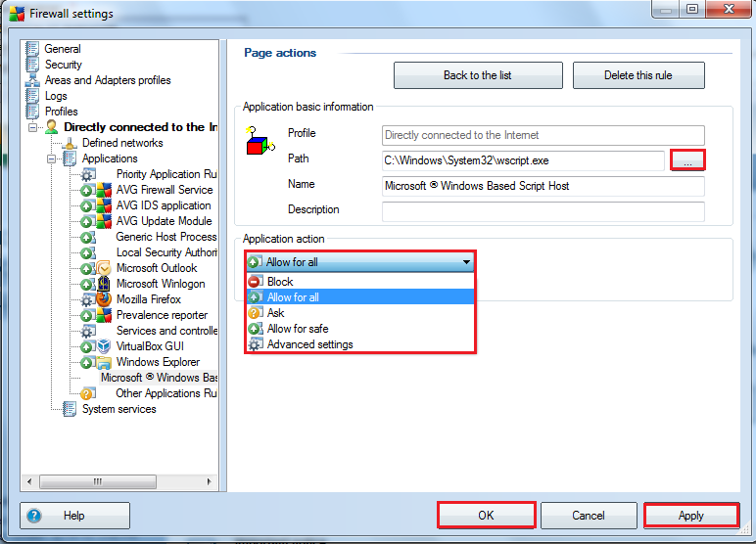Browse for path with the ellipsis button
The height and width of the screenshot is (544, 756).
click(687, 160)
